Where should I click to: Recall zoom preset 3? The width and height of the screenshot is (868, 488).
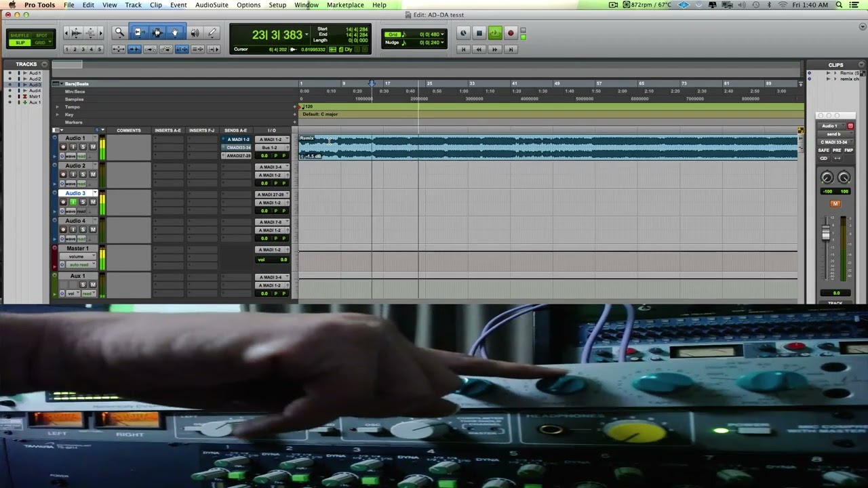(x=83, y=49)
